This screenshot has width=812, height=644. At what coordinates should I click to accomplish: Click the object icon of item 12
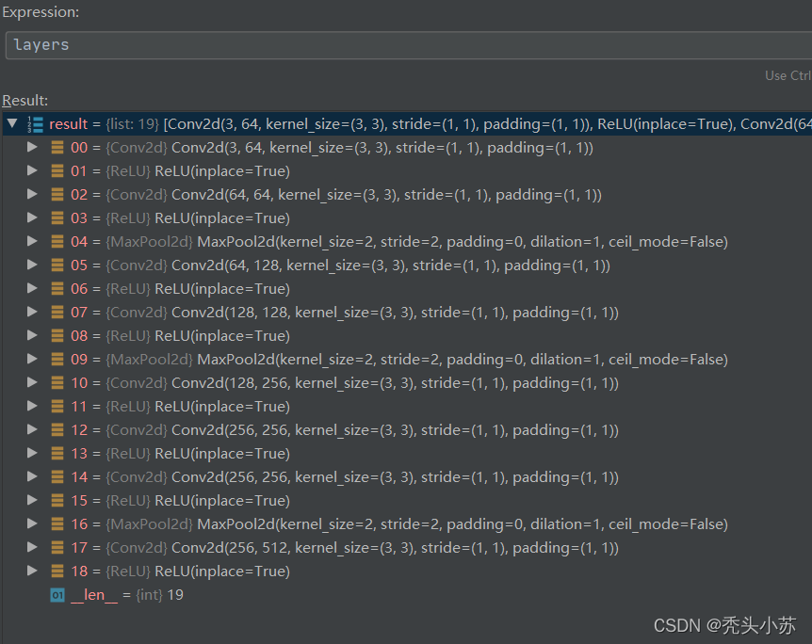click(x=57, y=430)
